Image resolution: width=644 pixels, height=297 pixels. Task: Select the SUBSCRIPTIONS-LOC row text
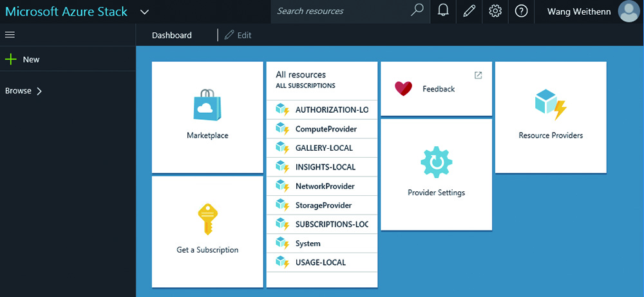pyautogui.click(x=332, y=225)
